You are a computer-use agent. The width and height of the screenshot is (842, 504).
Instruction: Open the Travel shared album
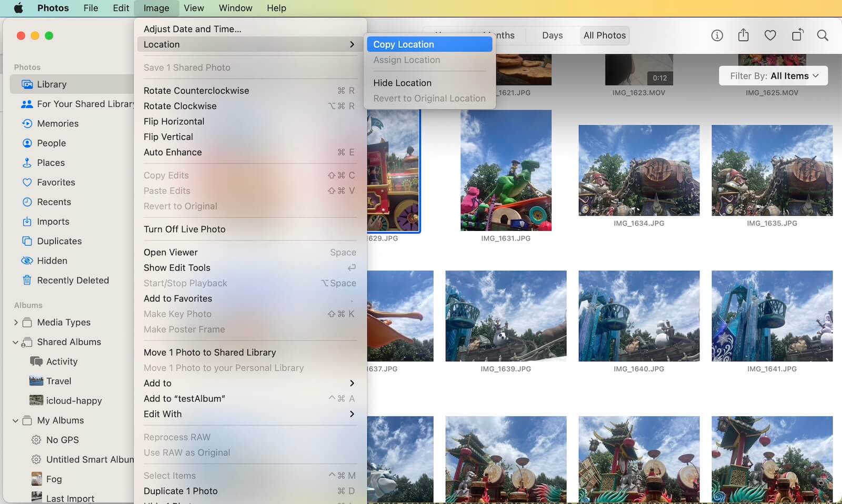[x=58, y=381]
